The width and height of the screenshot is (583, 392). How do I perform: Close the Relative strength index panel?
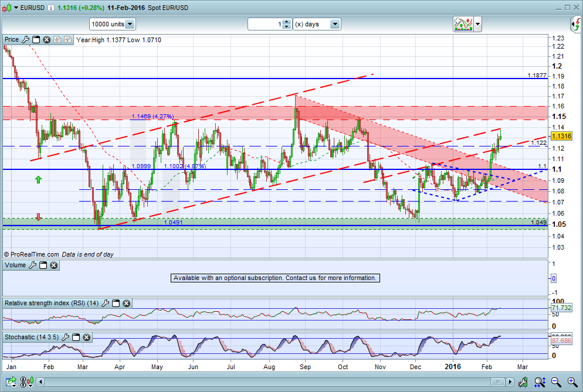pyautogui.click(x=126, y=303)
